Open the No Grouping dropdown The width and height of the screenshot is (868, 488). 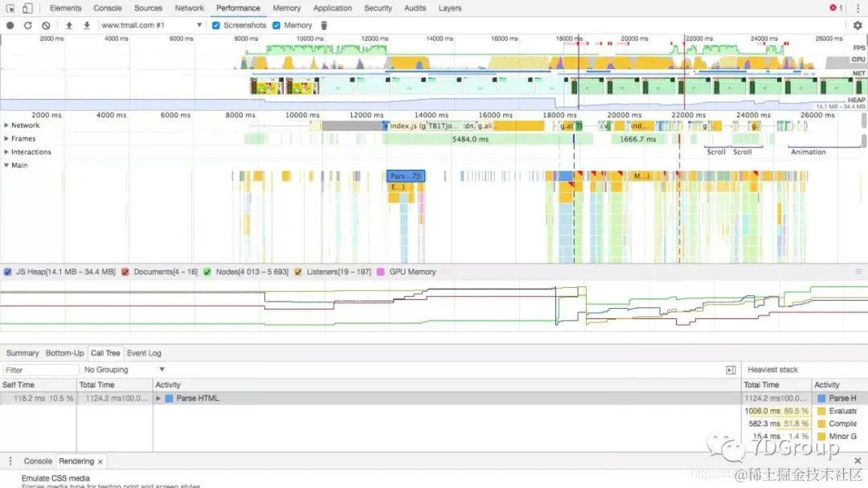pyautogui.click(x=124, y=370)
